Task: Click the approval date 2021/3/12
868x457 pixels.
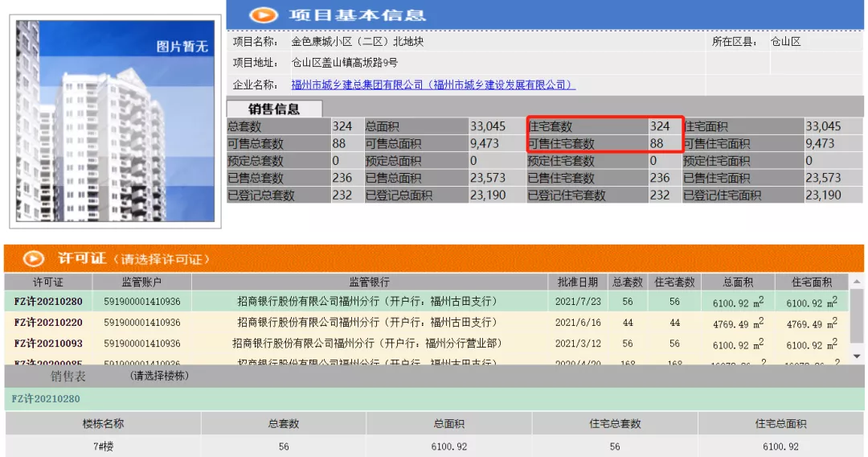Action: coord(578,344)
